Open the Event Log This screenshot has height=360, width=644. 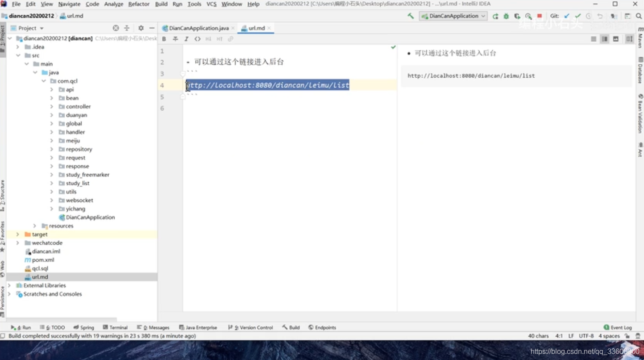[x=618, y=327]
